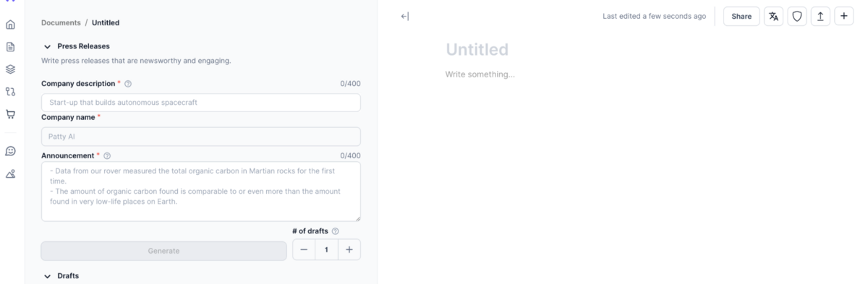
Task: Click the plus icon in top toolbar
Action: coord(843,17)
